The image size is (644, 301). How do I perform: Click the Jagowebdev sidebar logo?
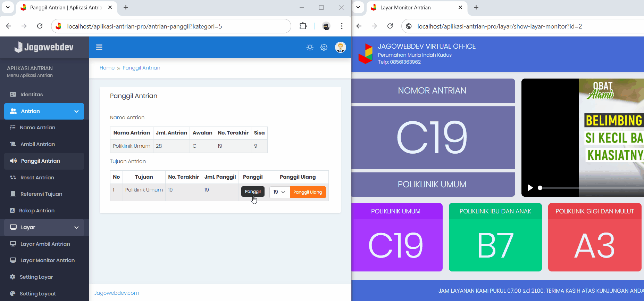click(44, 47)
